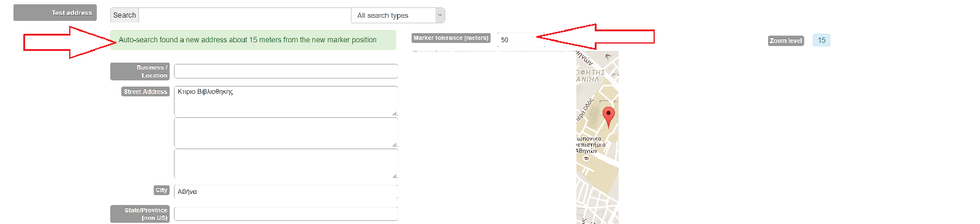Click the Search label
Screen dimensions: 980x224
pos(124,15)
